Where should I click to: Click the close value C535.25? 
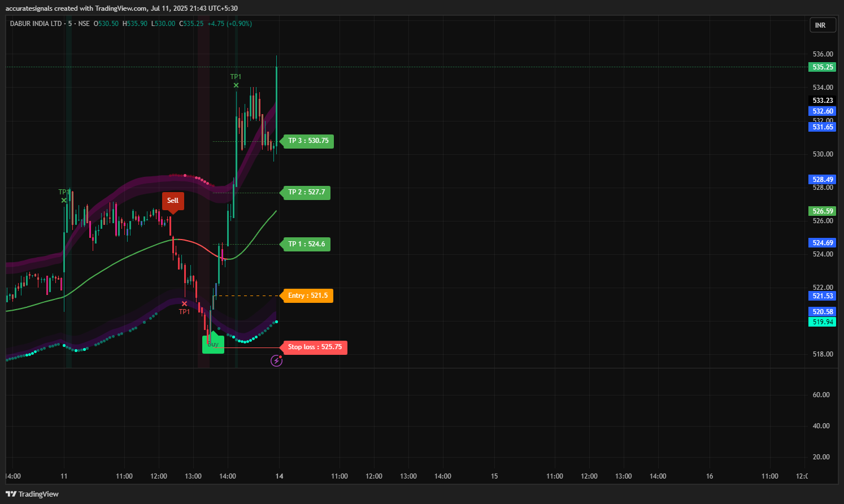pos(191,24)
